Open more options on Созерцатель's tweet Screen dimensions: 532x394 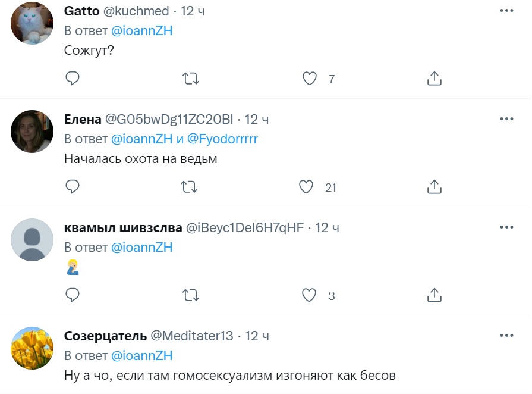506,336
